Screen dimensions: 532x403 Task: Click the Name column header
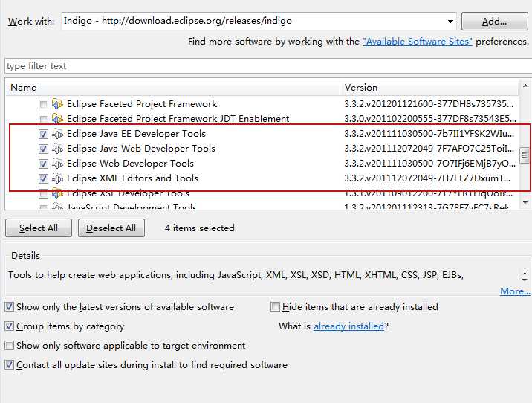coord(172,88)
